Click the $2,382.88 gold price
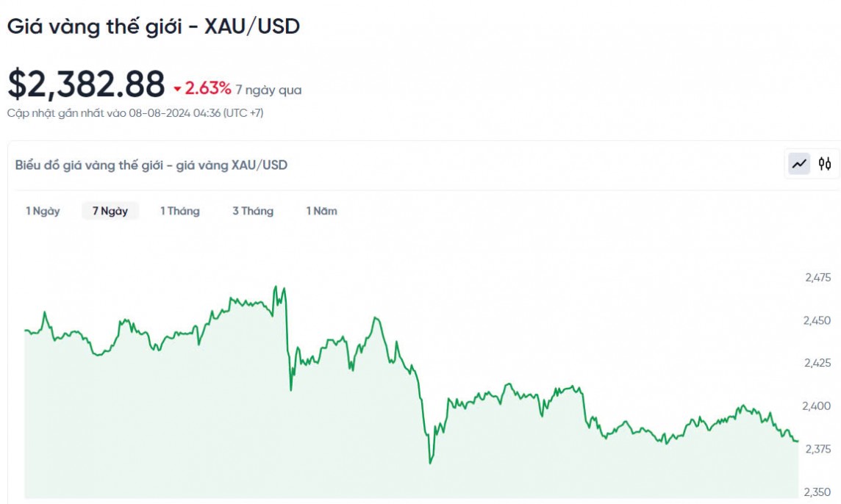 click(x=86, y=84)
